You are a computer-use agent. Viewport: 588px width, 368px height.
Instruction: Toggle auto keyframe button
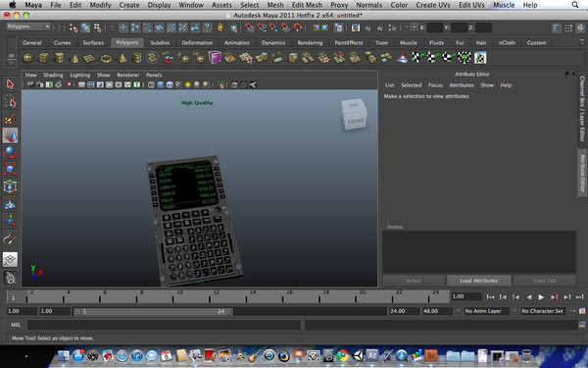coord(572,311)
